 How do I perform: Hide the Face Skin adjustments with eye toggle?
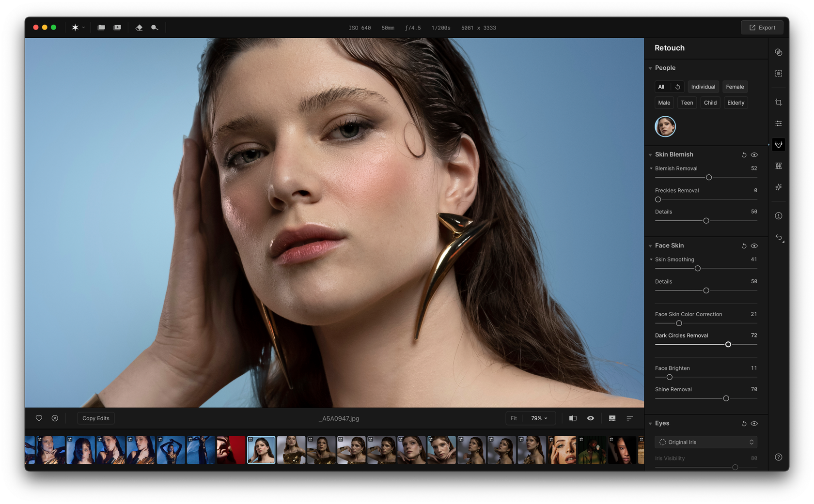754,245
